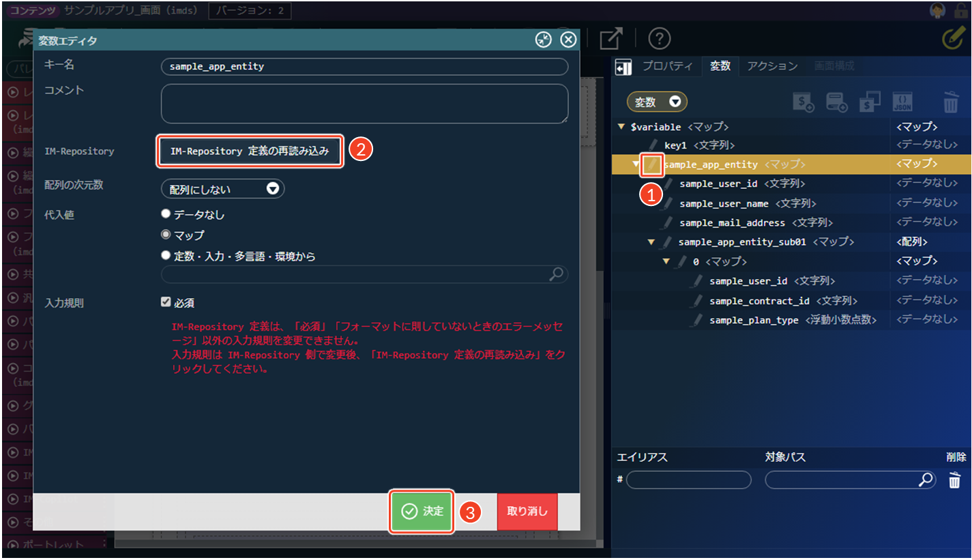Toggle the 必須 checkbox
Image resolution: width=972 pixels, height=560 pixels.
tap(165, 302)
